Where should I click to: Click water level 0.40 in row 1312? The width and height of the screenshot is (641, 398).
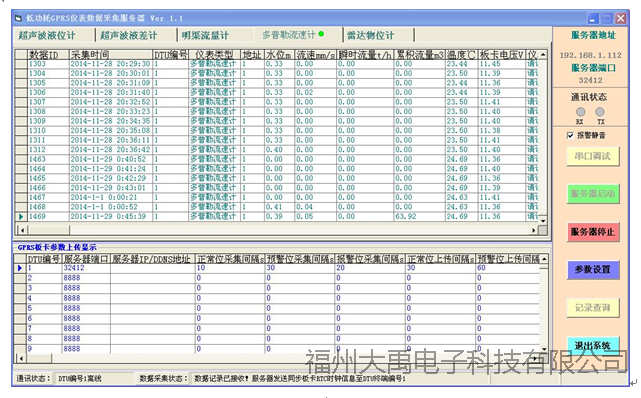click(x=279, y=150)
